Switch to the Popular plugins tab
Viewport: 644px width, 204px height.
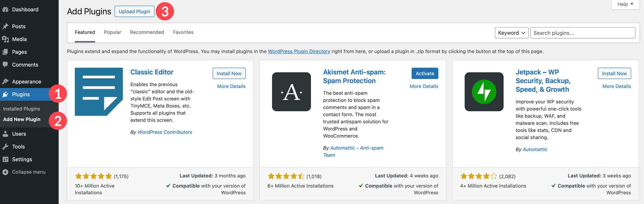[112, 32]
